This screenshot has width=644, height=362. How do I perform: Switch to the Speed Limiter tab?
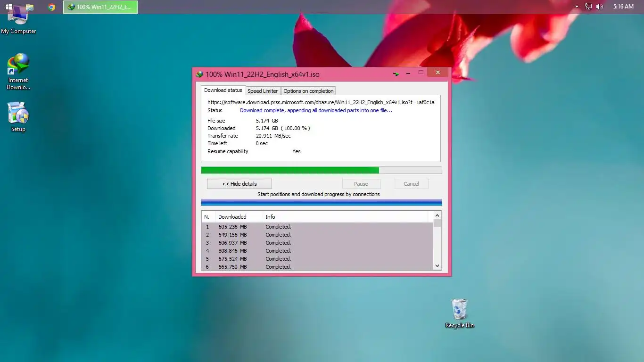(x=263, y=91)
